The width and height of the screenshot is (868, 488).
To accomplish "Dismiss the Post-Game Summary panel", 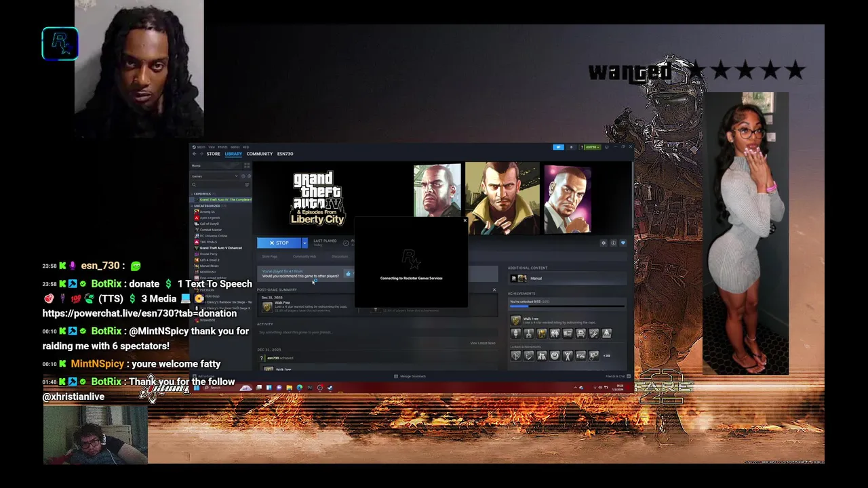I will click(494, 289).
